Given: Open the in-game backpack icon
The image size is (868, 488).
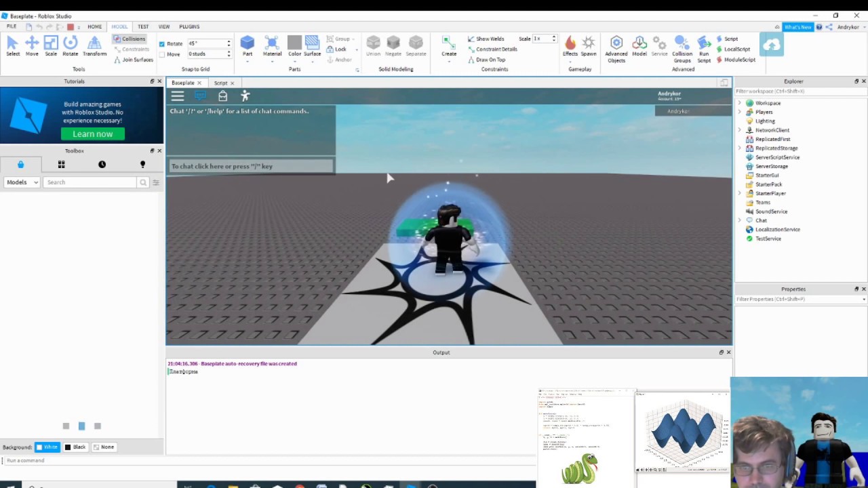Looking at the screenshot, I should [222, 96].
